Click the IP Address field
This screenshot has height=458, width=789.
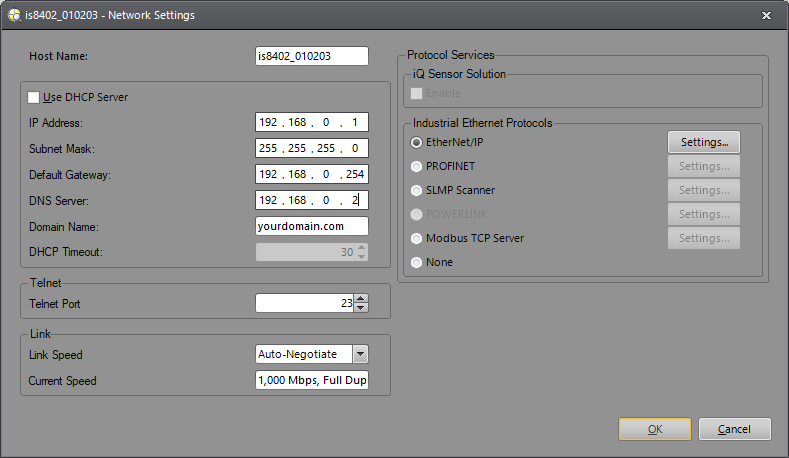point(312,123)
